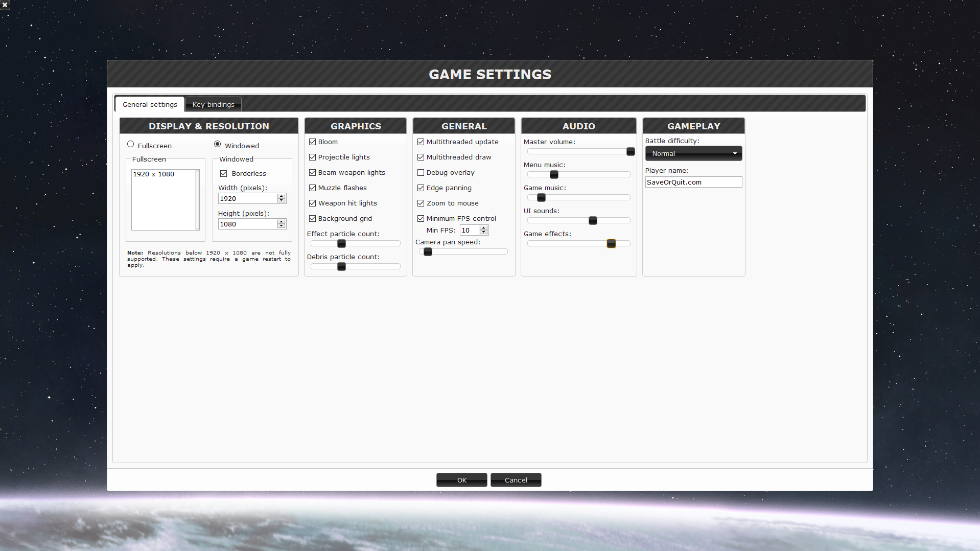Adjust the Menu music slider
This screenshot has width=980, height=551.
point(554,175)
